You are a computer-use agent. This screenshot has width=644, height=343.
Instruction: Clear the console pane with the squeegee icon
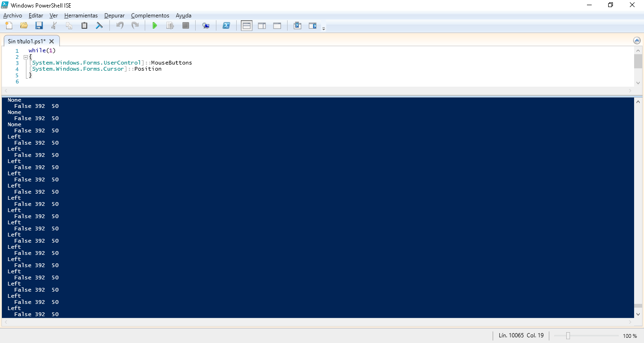[x=99, y=25]
